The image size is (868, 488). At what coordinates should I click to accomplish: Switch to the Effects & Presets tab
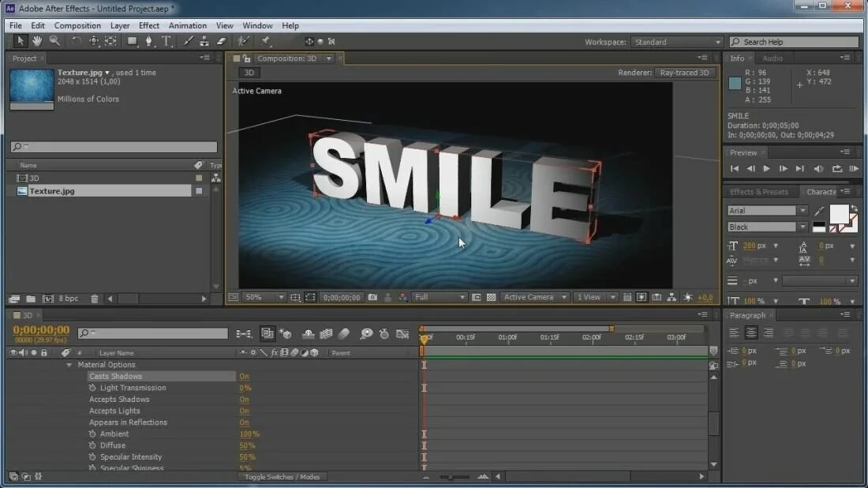[758, 192]
